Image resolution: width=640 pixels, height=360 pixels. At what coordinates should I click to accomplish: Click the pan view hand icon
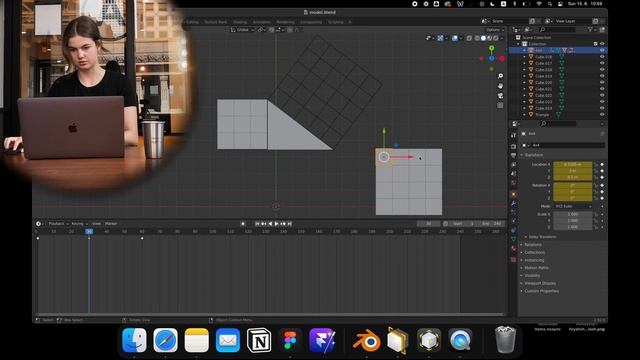coord(500,86)
